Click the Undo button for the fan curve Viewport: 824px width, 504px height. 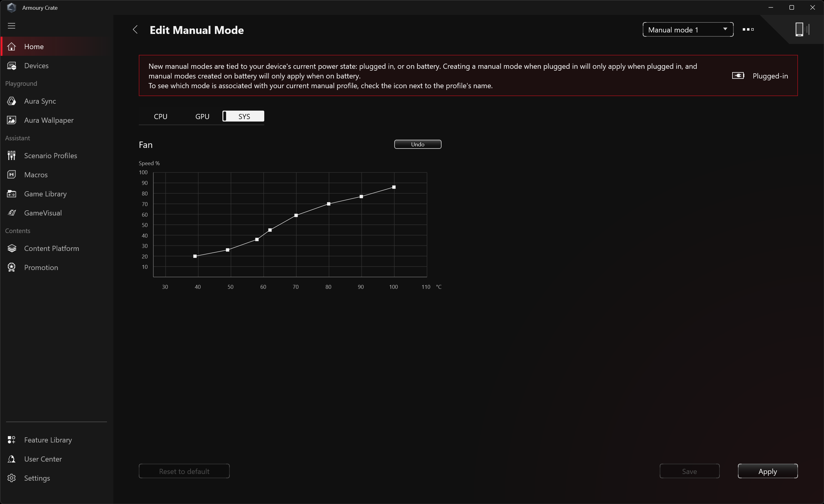click(x=417, y=144)
